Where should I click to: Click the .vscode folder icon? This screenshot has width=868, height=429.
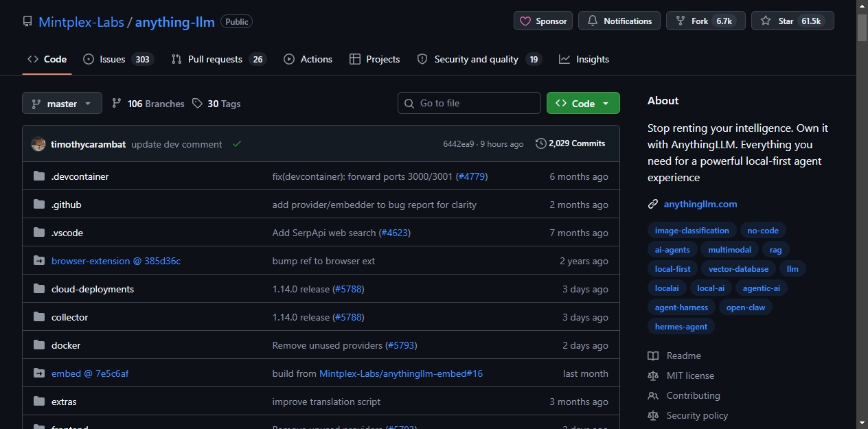[x=39, y=233]
